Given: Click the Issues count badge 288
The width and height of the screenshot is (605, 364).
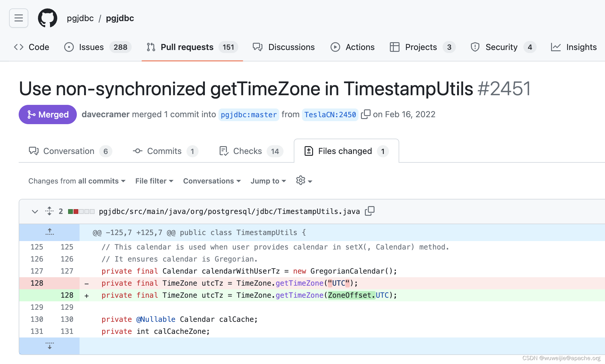Looking at the screenshot, I should (121, 47).
